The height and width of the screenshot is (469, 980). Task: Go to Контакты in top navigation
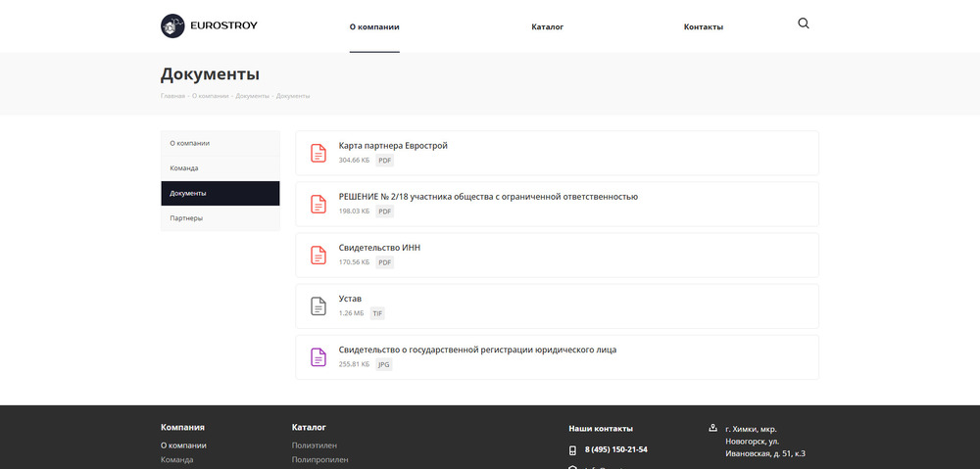coord(703,27)
